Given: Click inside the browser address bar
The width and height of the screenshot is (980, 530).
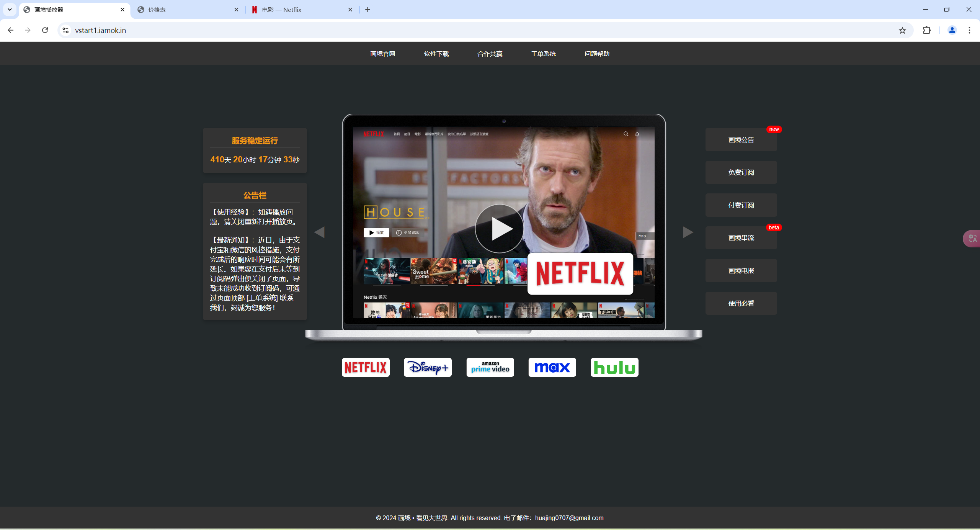Looking at the screenshot, I should (x=268, y=30).
